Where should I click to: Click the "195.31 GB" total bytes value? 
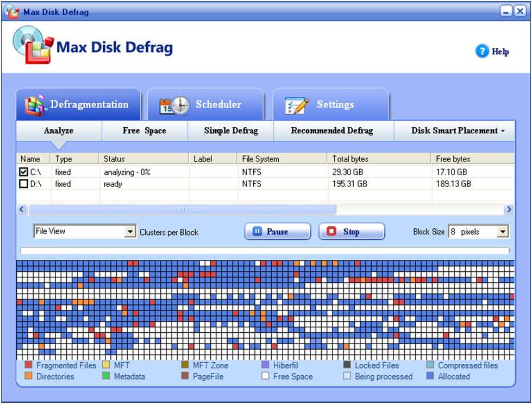coord(350,184)
